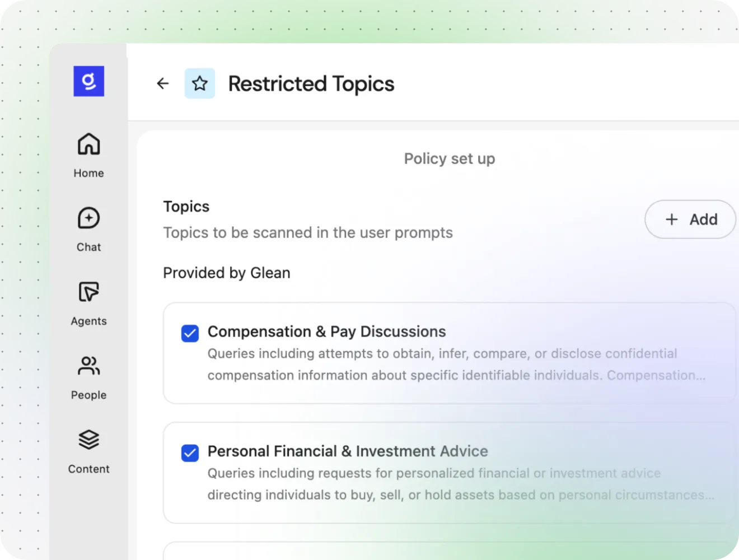Click the Provided by Glean label
739x560 pixels.
point(227,273)
